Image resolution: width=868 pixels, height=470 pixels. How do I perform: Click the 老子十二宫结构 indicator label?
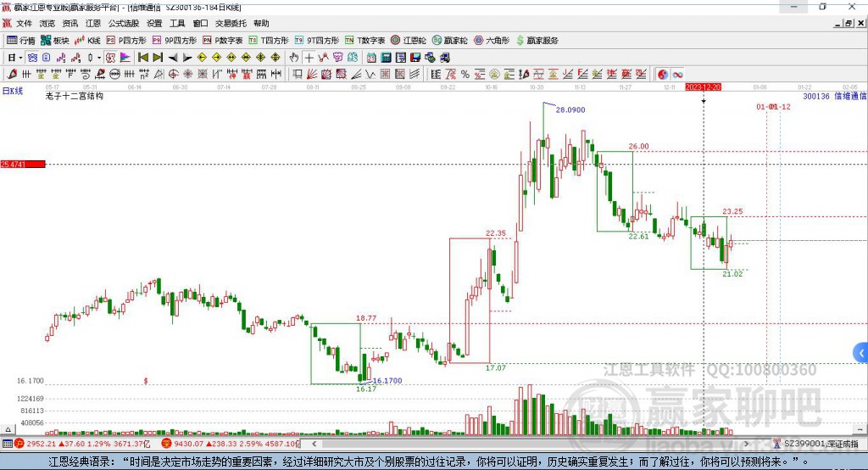pyautogui.click(x=75, y=96)
